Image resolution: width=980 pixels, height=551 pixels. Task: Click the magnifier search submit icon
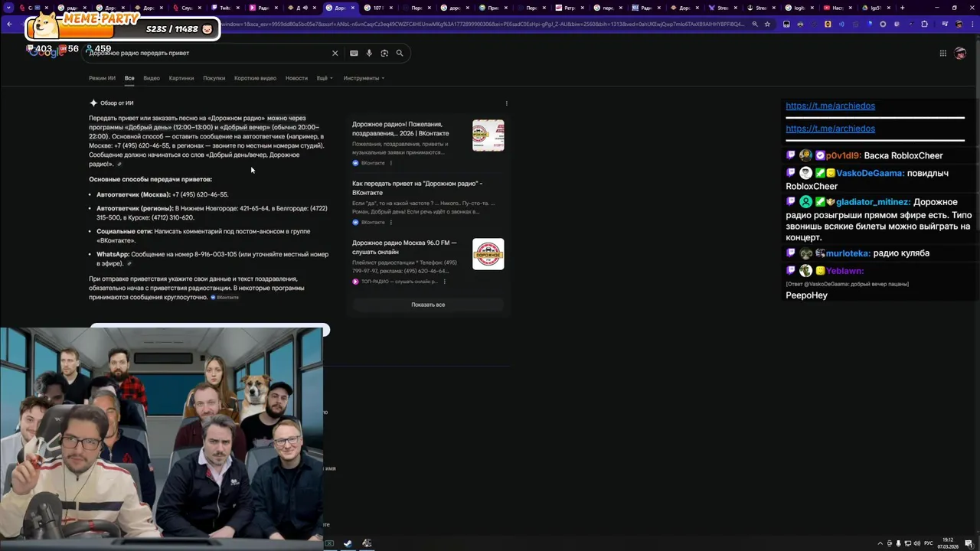tap(400, 53)
